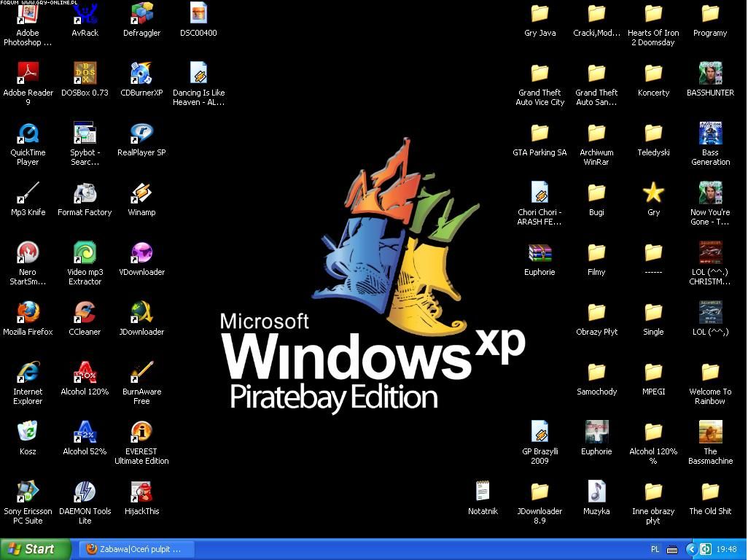Select the Gry star icon
Viewport: 748px width, 560px height.
[x=653, y=192]
